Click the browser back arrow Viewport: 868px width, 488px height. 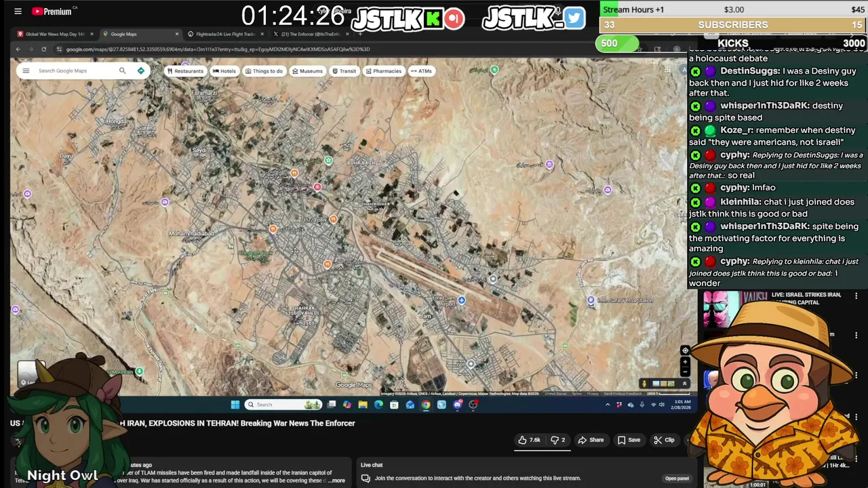pos(18,49)
